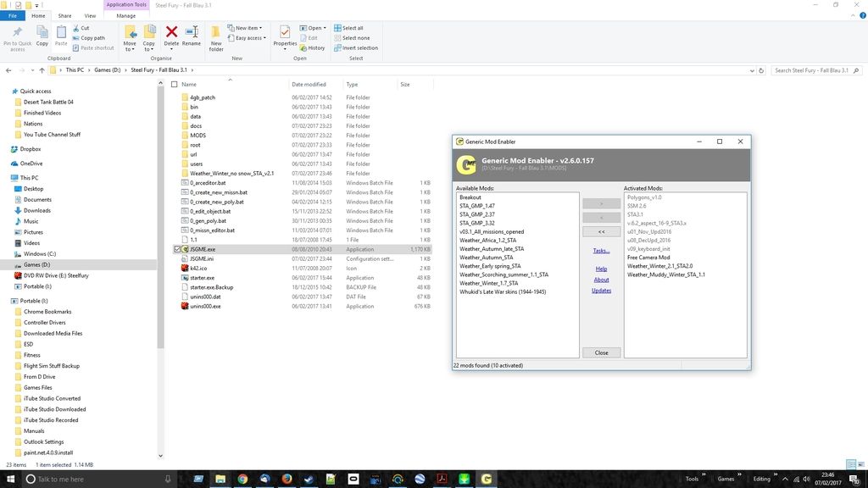Click Select all in the ribbon

click(x=348, y=28)
